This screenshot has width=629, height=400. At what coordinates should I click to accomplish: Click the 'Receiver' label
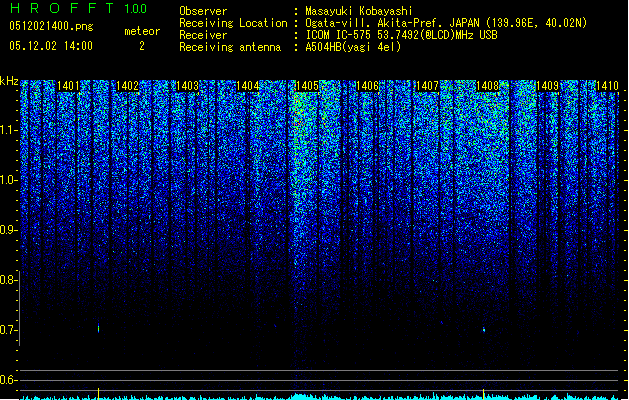[203, 35]
